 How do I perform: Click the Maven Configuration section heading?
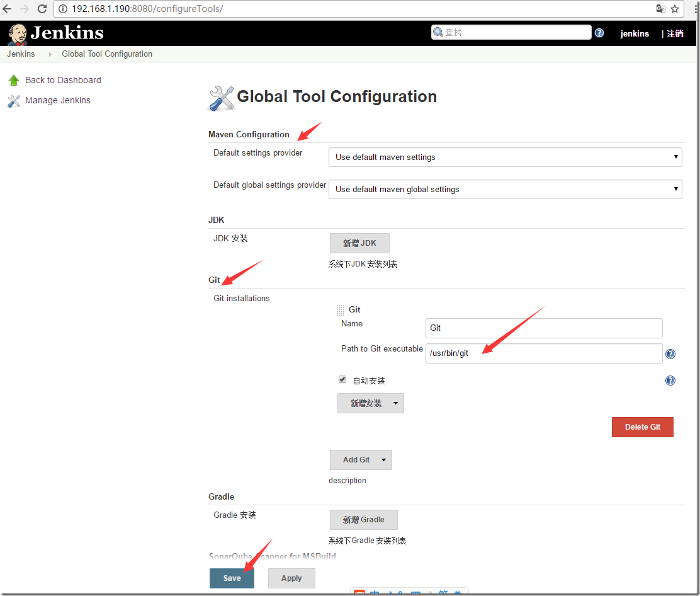[x=249, y=134]
